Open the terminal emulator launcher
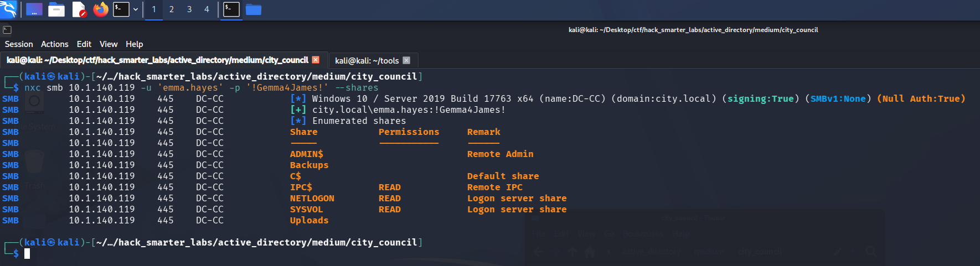 click(121, 9)
